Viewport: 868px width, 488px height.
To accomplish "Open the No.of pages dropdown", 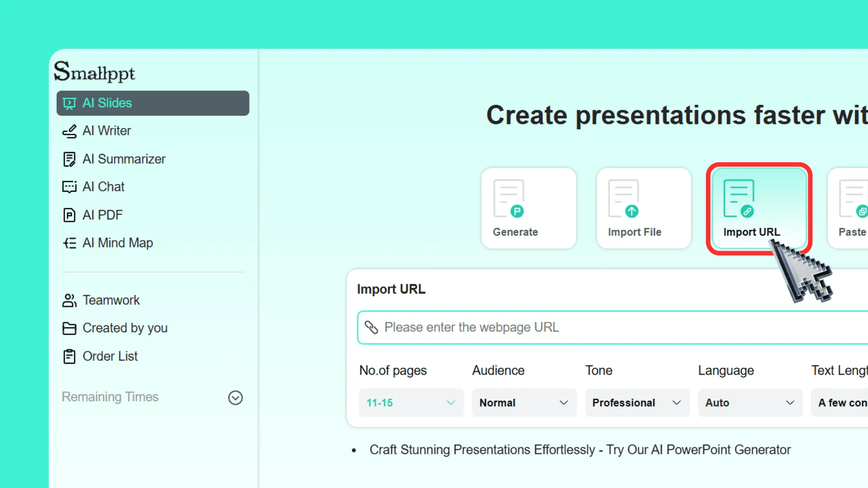I will pyautogui.click(x=411, y=403).
